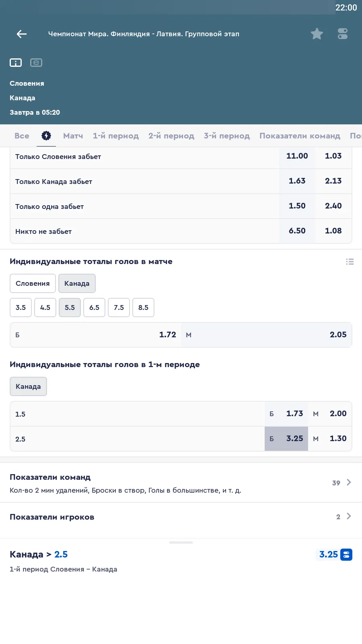Select the Канада team toggle in match totals

pos(77,283)
